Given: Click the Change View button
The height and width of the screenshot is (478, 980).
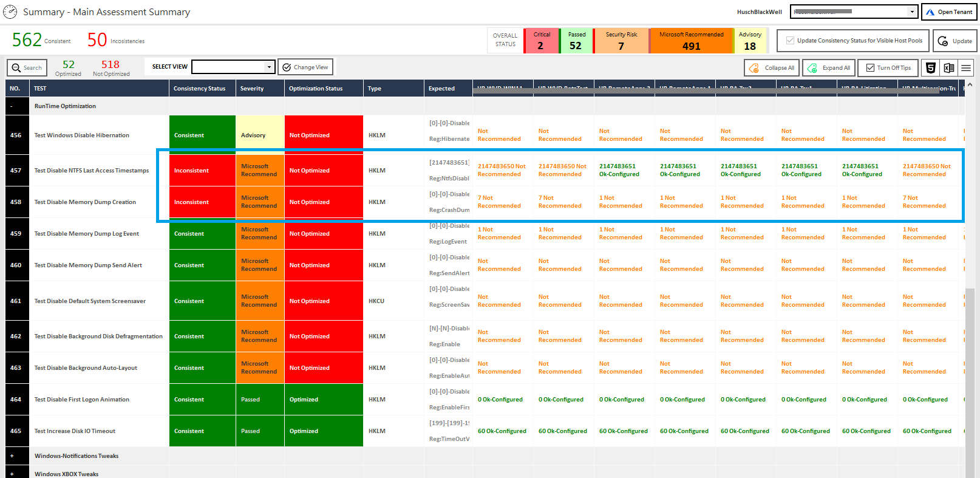Looking at the screenshot, I should pos(305,67).
